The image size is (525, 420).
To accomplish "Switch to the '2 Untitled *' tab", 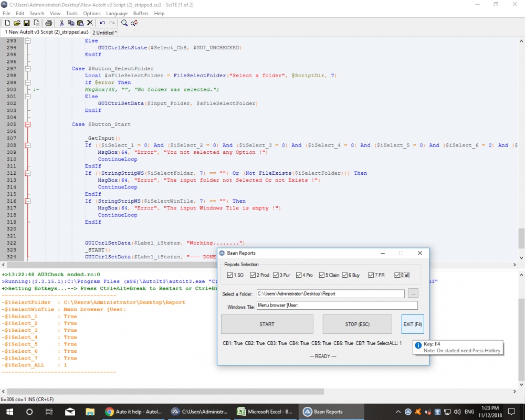I will coord(104,33).
